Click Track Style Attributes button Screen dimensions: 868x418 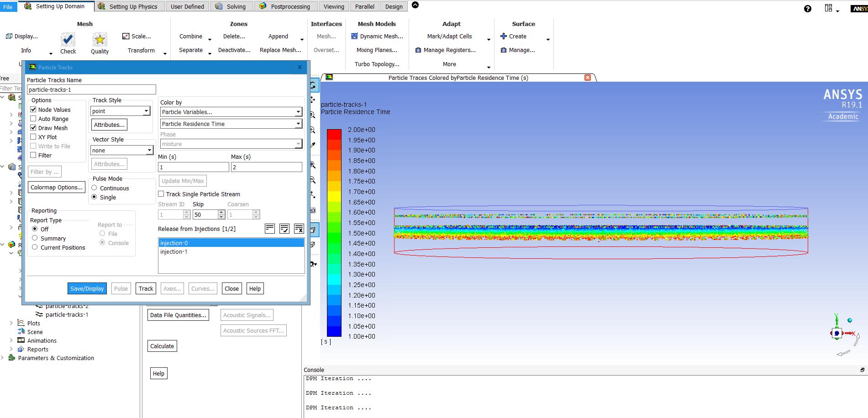pyautogui.click(x=109, y=125)
